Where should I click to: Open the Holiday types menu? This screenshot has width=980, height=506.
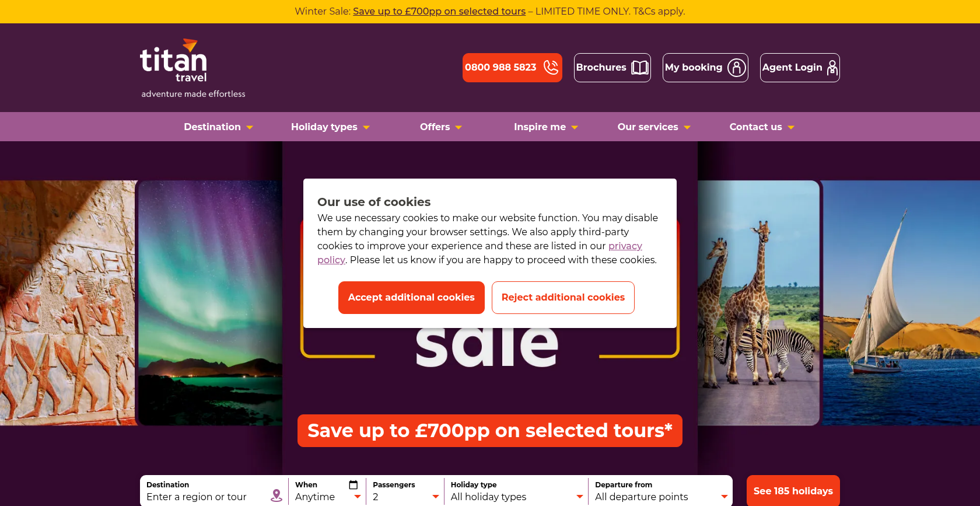(x=330, y=127)
